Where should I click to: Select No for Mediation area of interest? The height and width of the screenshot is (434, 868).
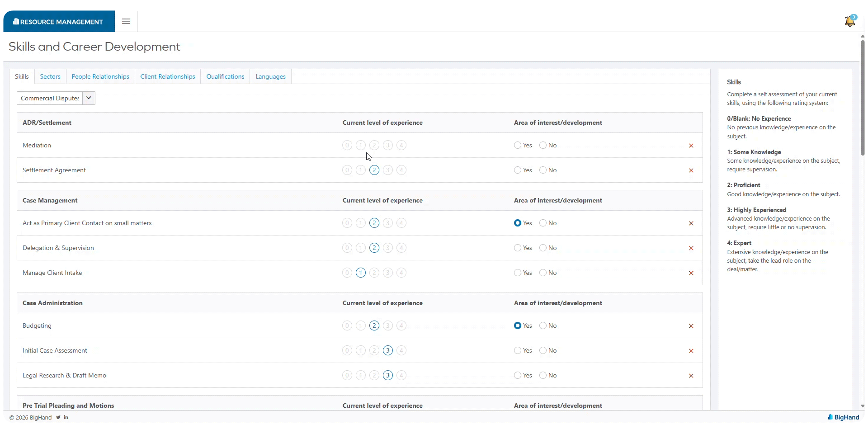[543, 145]
